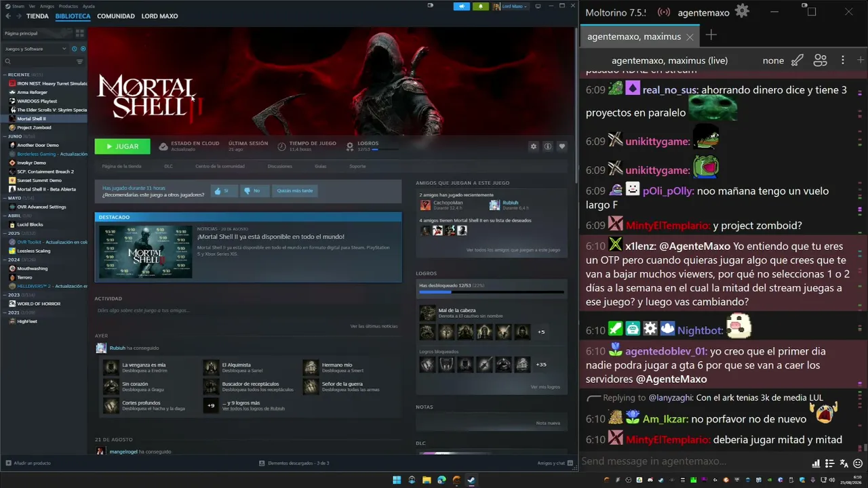
Task: Open the chat poll bar-chart icon
Action: (816, 464)
